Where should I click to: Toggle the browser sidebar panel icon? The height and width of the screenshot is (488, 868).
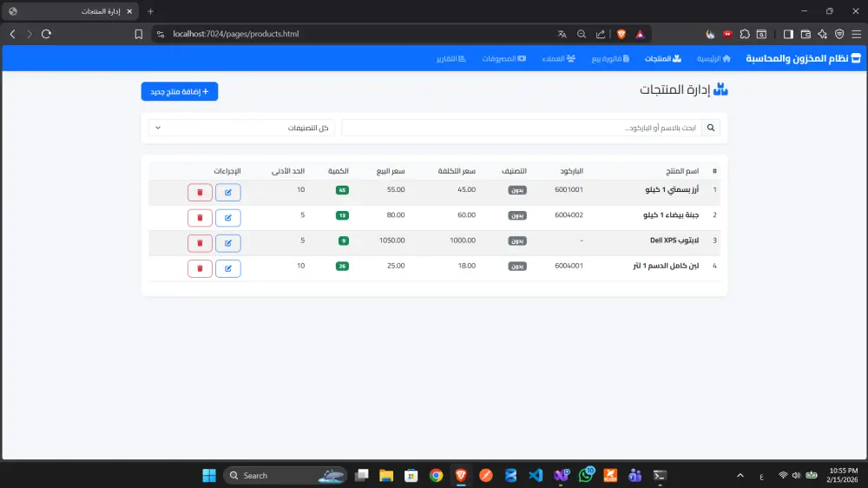788,34
